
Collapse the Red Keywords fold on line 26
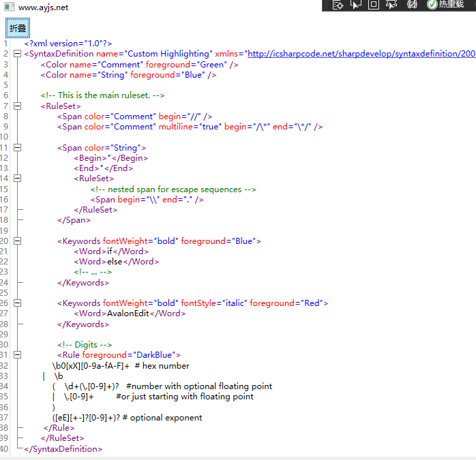coord(18,303)
